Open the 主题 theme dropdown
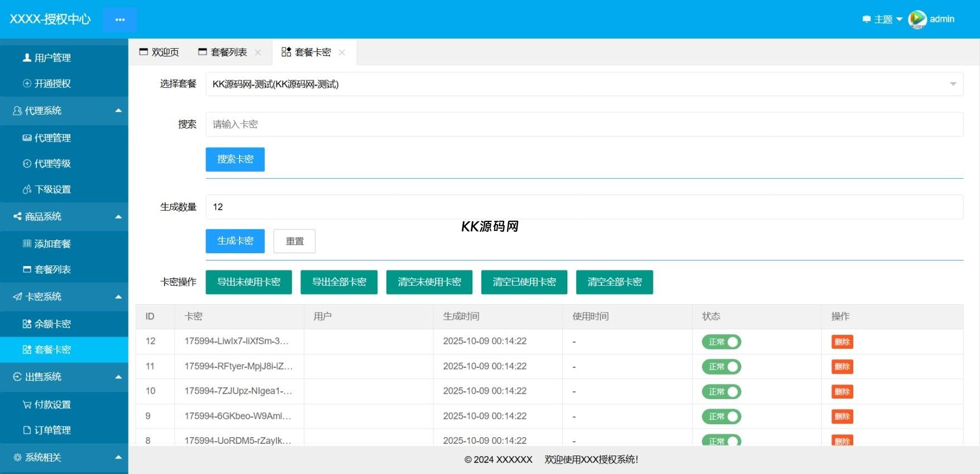The height and width of the screenshot is (474, 980). [883, 19]
